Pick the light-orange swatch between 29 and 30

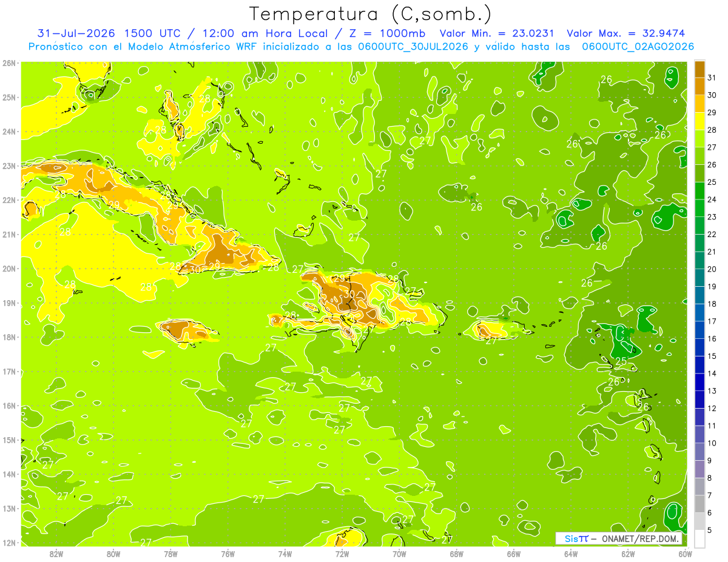[x=699, y=104]
